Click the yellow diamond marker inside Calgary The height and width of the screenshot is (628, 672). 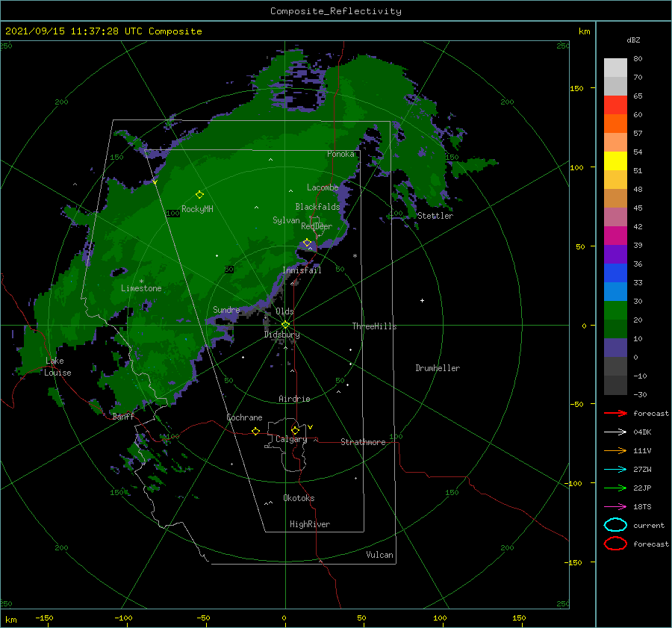tap(295, 430)
